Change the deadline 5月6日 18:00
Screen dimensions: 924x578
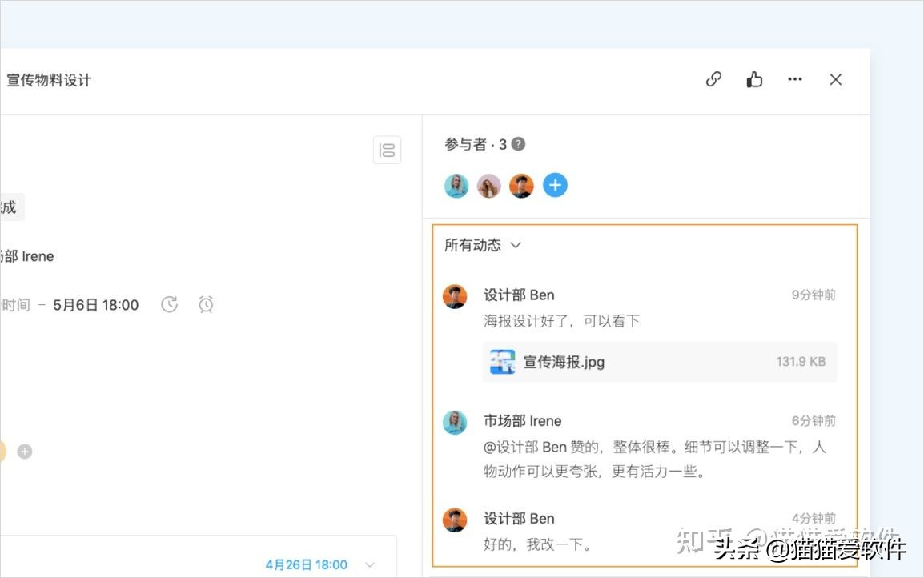(x=95, y=304)
